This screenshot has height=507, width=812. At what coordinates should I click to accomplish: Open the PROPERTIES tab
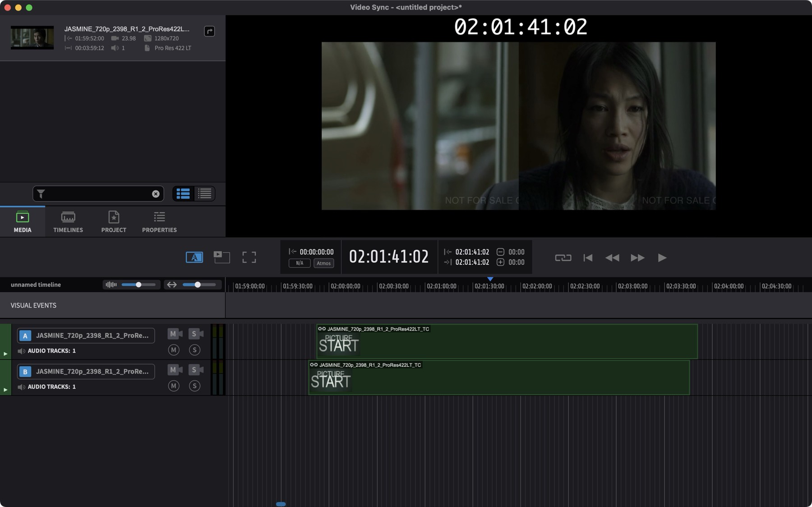(x=159, y=222)
